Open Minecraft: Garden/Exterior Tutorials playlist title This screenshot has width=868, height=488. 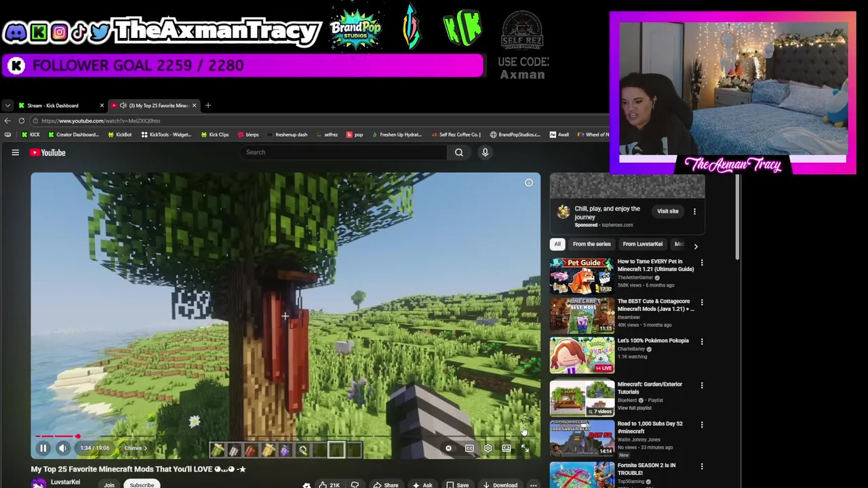[x=650, y=388]
